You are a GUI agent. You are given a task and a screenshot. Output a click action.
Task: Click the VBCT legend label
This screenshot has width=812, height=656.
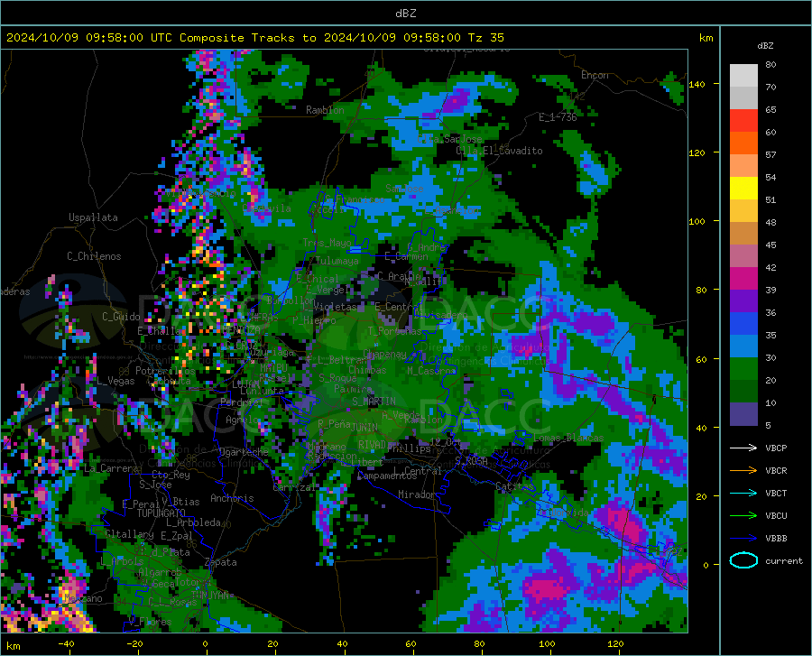776,493
